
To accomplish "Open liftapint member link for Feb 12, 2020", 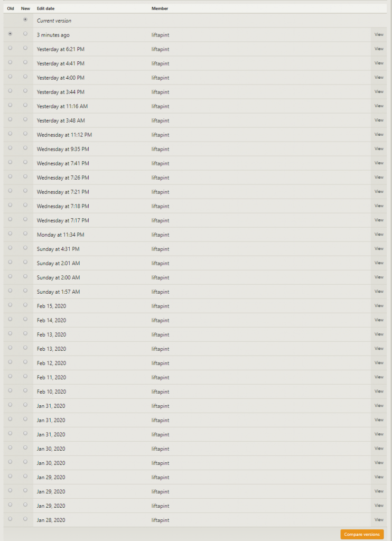I will [160, 363].
